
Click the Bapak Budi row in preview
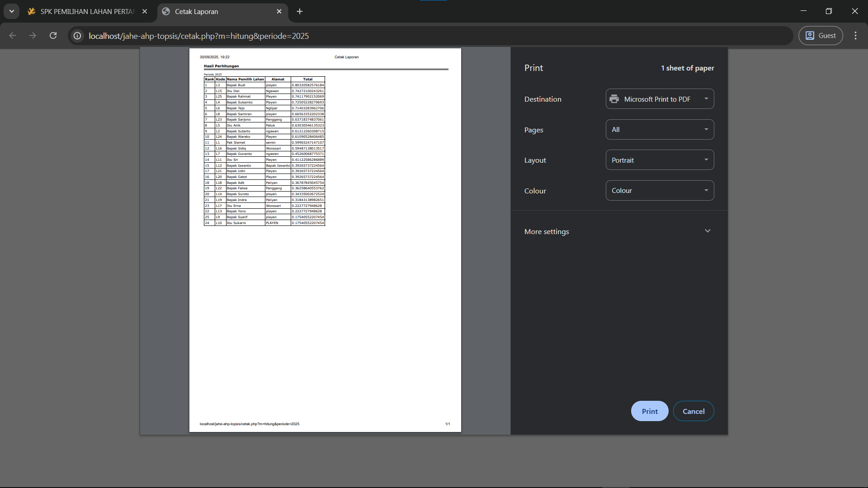click(264, 85)
